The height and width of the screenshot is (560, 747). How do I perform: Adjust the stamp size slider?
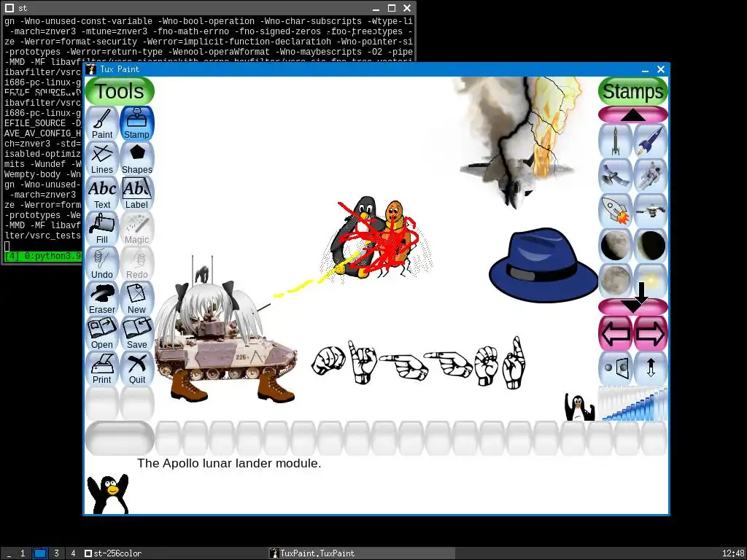coord(633,403)
